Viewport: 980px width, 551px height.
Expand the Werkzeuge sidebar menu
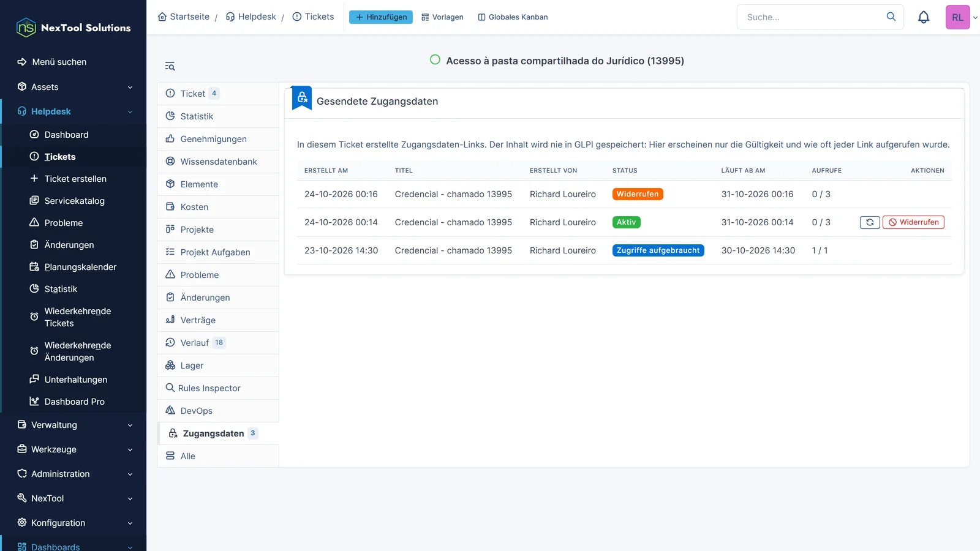tap(73, 449)
